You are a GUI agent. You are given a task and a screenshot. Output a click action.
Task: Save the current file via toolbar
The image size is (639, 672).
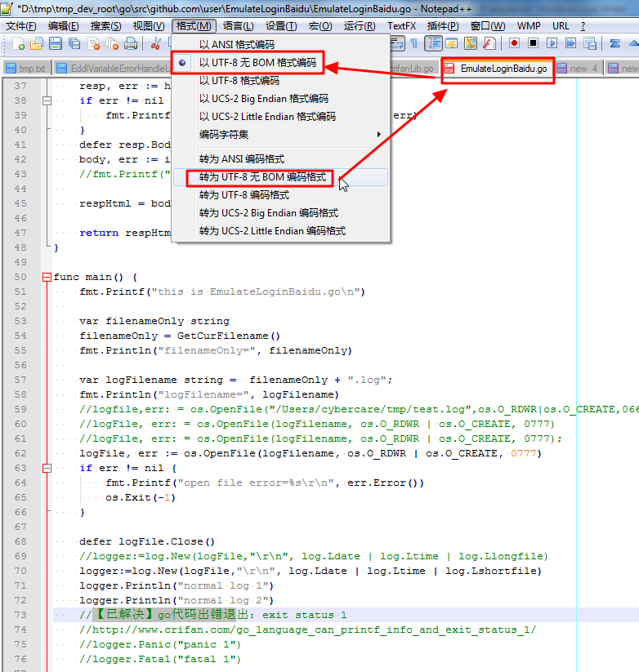[56, 44]
